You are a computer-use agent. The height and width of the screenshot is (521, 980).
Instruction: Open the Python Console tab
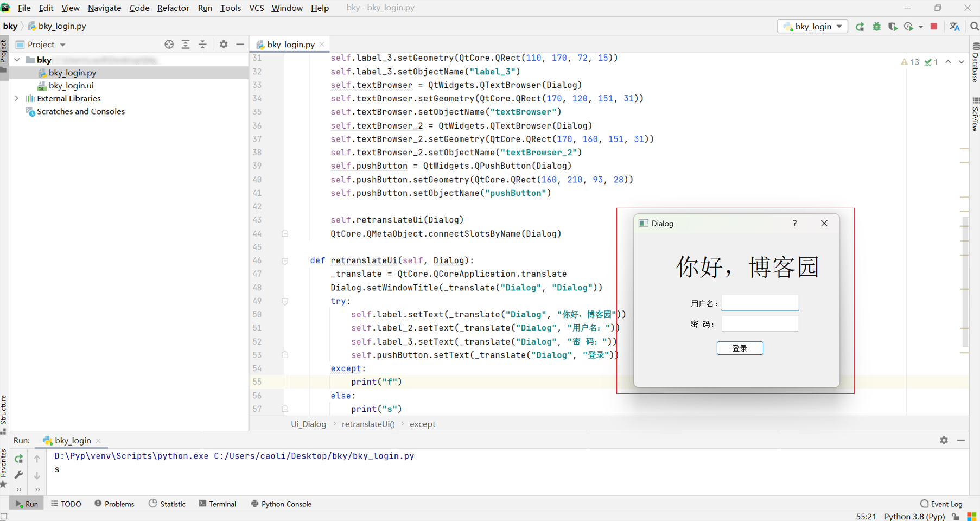[x=281, y=504]
